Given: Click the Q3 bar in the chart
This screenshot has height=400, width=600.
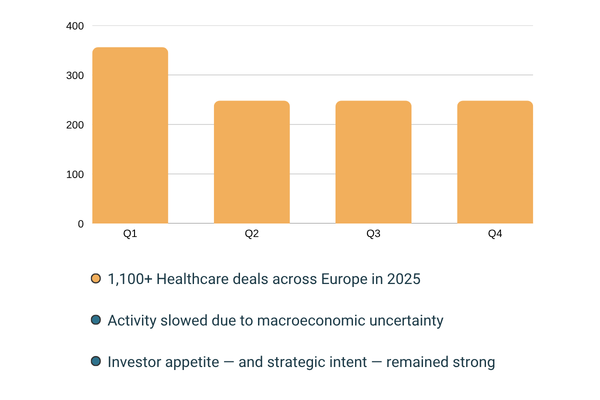Looking at the screenshot, I should point(373,162).
